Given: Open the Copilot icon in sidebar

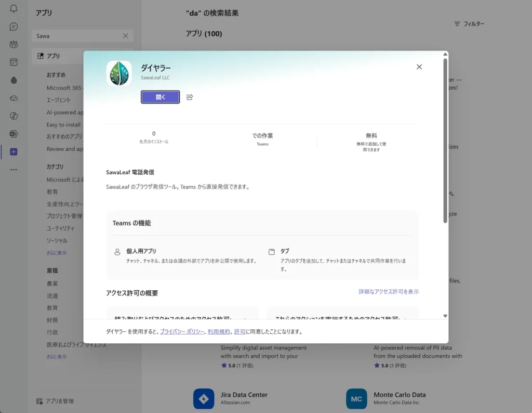Looking at the screenshot, I should (x=14, y=116).
